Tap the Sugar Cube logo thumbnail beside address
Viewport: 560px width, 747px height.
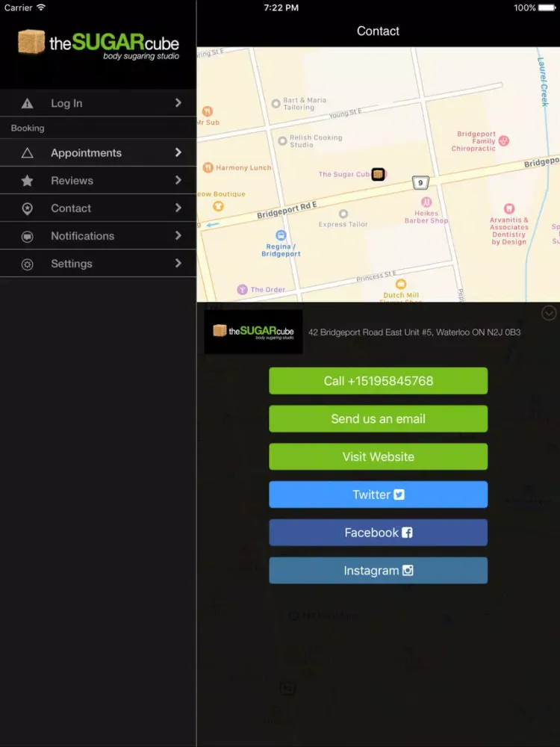point(253,332)
